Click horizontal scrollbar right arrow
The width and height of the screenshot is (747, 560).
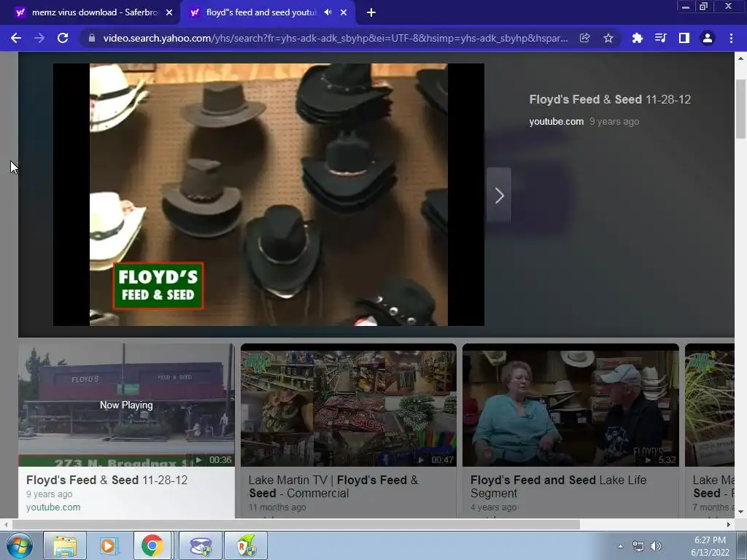729,524
